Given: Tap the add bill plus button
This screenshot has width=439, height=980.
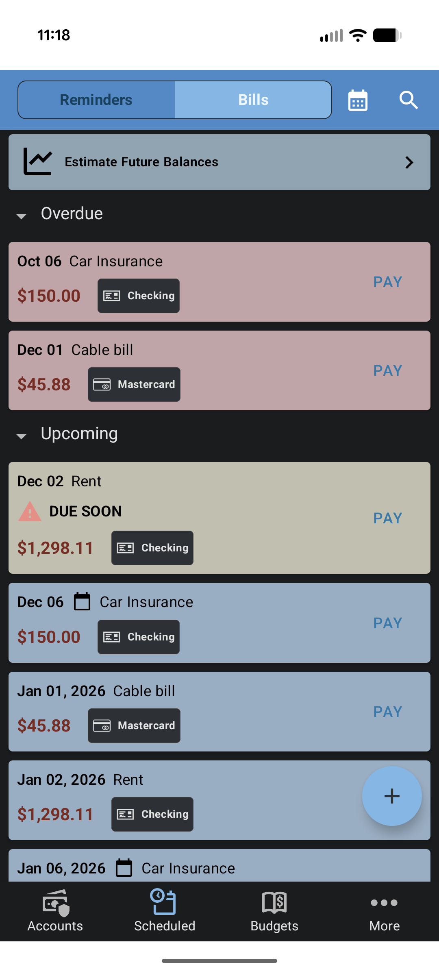Looking at the screenshot, I should 391,796.
